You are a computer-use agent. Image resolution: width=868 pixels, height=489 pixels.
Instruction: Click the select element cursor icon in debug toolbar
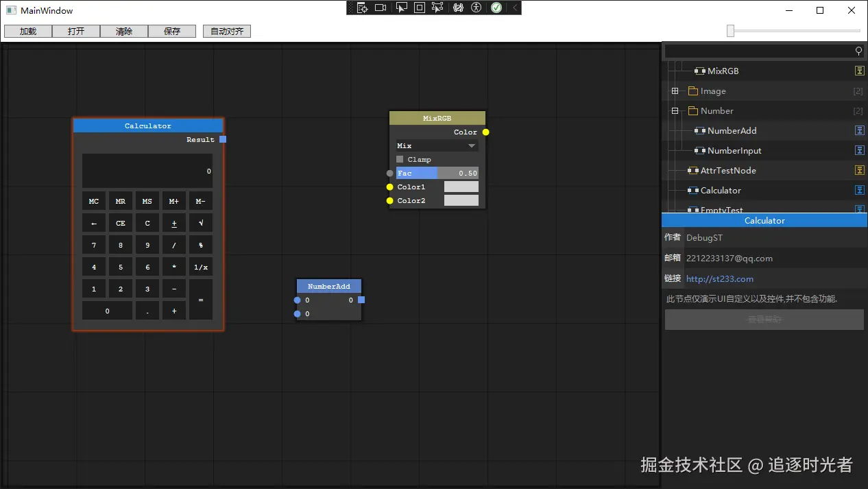coord(402,8)
